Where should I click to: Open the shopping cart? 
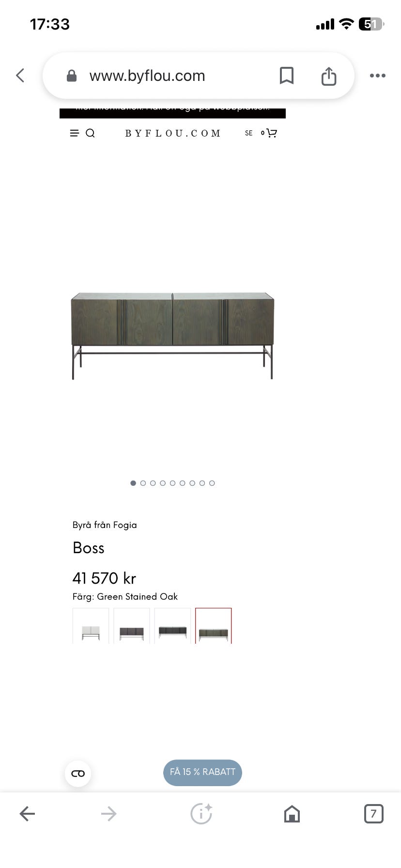pyautogui.click(x=272, y=133)
